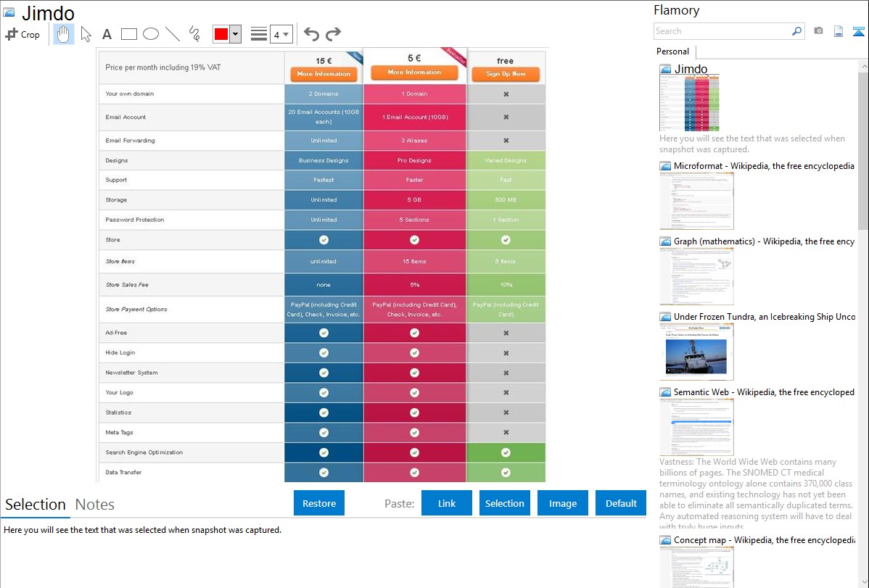
Task: Open the Microformat Wikipedia snapshot thumbnail
Action: pyautogui.click(x=696, y=201)
